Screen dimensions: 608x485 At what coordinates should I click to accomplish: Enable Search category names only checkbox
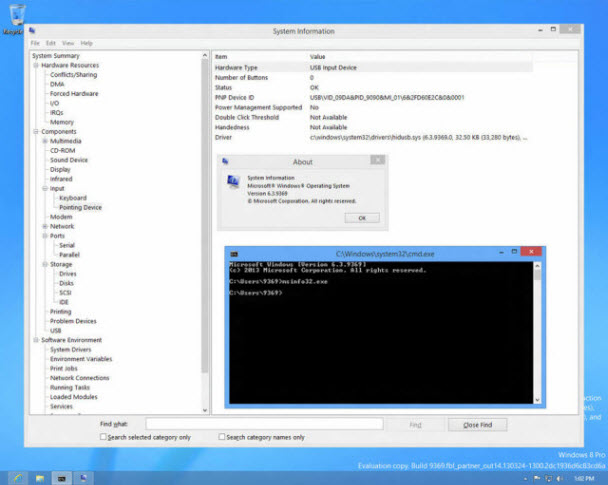[222, 437]
